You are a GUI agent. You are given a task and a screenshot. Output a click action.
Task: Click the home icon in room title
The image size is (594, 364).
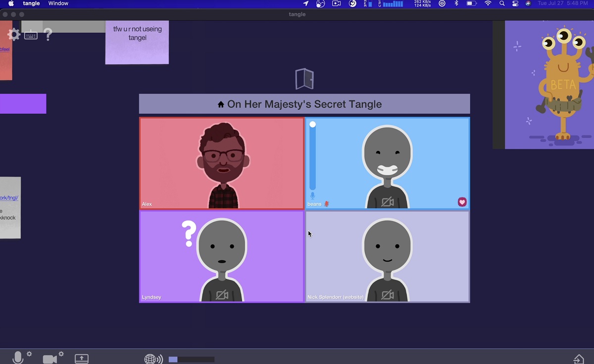221,104
